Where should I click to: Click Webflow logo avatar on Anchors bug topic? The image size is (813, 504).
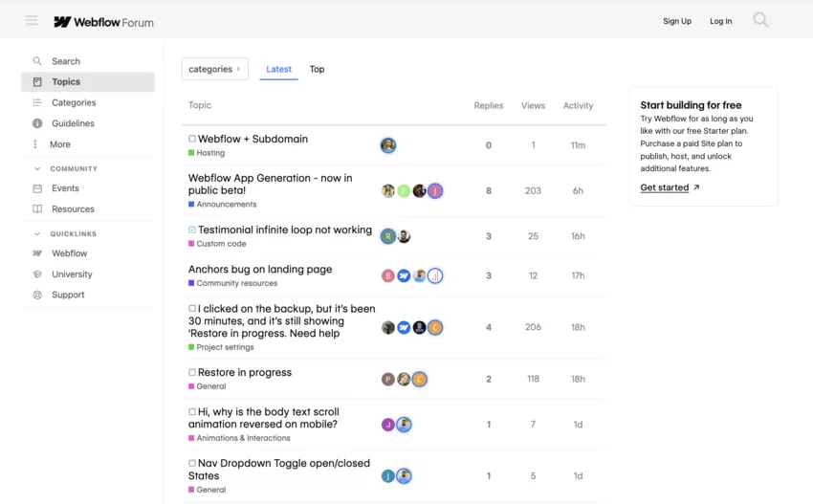[404, 275]
